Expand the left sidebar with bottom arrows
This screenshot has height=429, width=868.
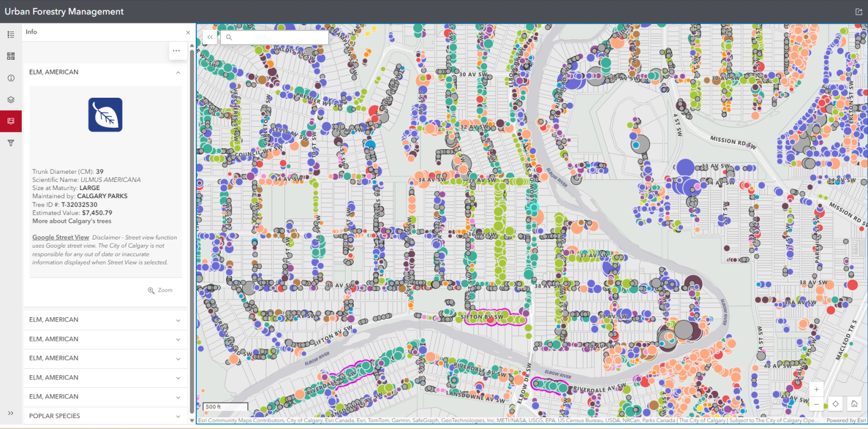pyautogui.click(x=11, y=413)
